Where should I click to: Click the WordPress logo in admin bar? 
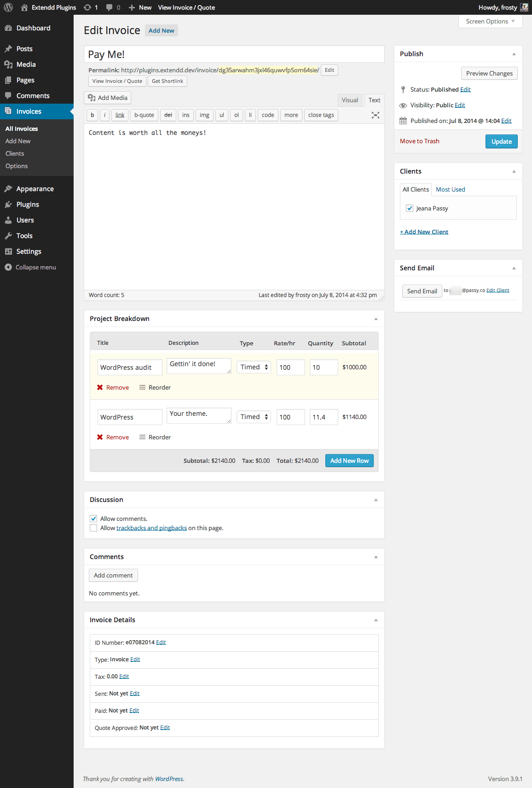click(8, 7)
